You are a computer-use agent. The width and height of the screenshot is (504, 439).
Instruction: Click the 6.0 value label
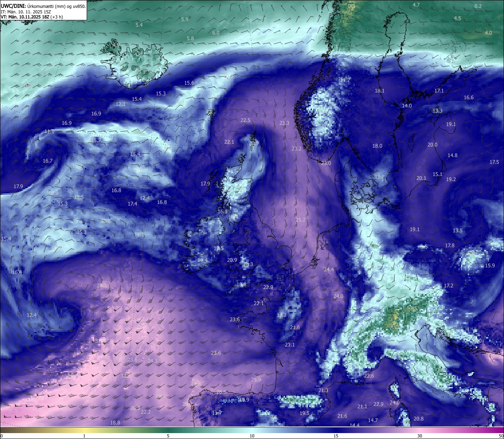[x=216, y=33]
